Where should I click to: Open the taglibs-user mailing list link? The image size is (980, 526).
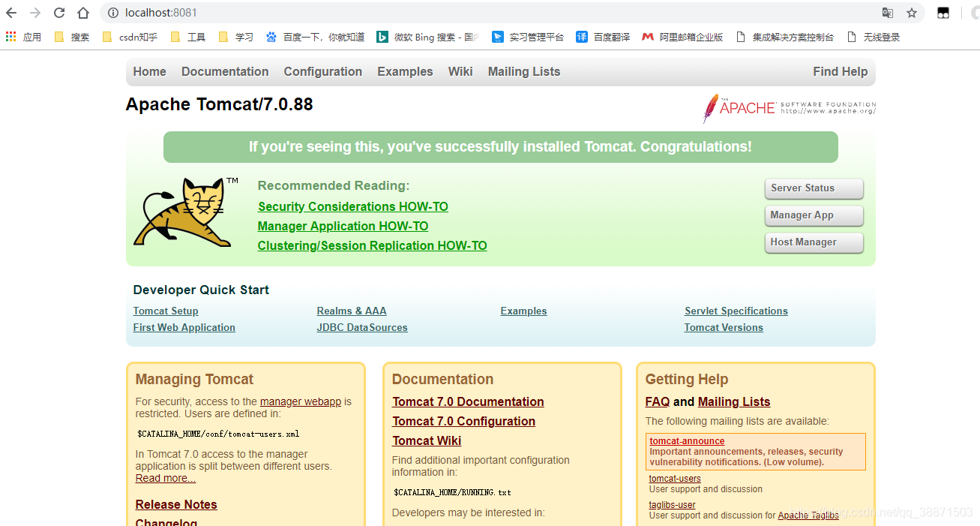pyautogui.click(x=673, y=505)
